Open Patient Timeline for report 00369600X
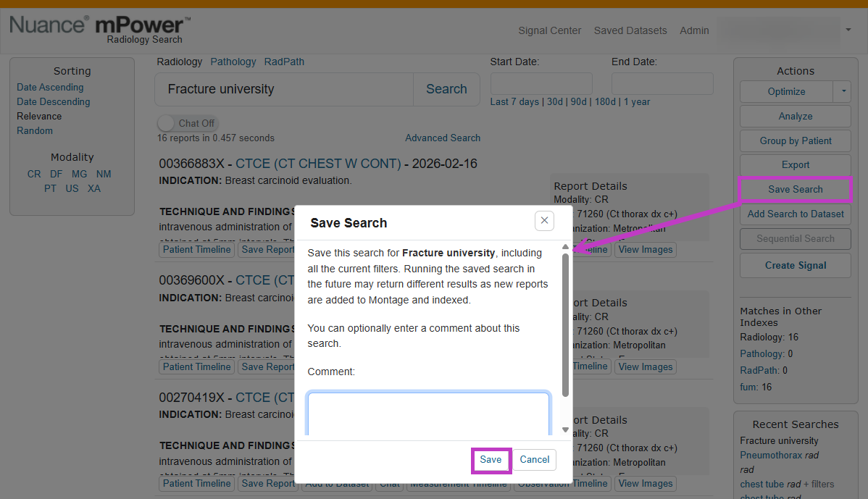This screenshot has width=868, height=499. point(196,366)
